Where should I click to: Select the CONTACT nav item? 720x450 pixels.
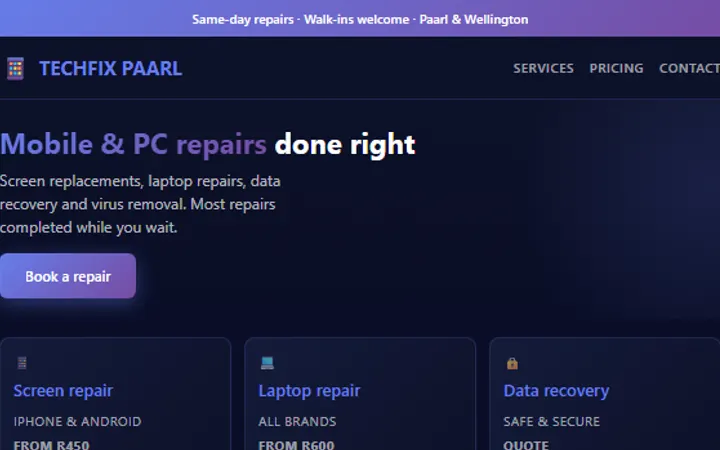coord(689,68)
